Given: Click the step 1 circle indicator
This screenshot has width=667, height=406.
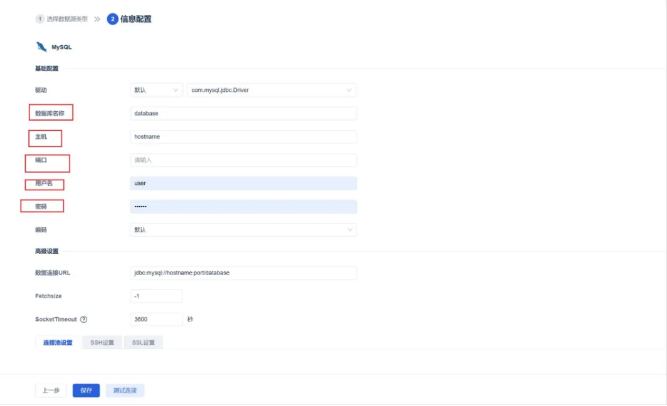Looking at the screenshot, I should tap(40, 19).
